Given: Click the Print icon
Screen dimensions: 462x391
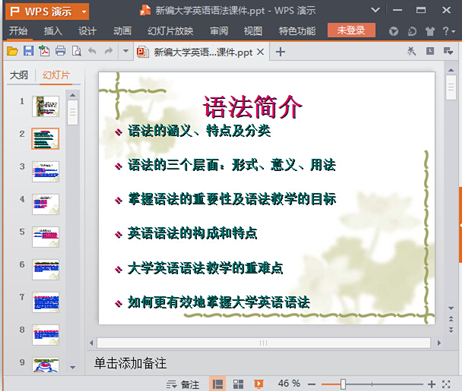Looking at the screenshot, I should 60,51.
